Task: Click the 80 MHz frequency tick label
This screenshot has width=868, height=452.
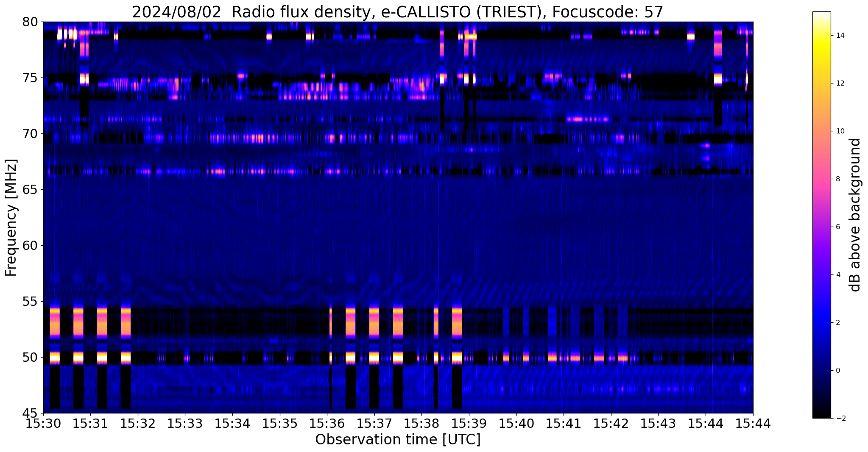Action: 30,22
